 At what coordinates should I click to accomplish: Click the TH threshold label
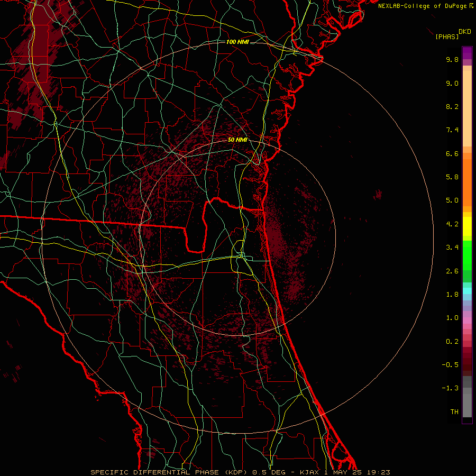pyautogui.click(x=454, y=412)
